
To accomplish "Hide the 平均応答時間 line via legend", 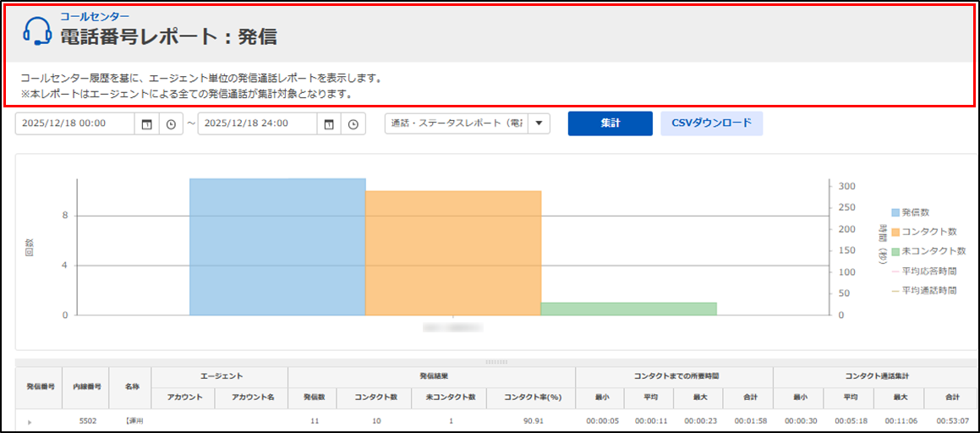I will pos(923,271).
